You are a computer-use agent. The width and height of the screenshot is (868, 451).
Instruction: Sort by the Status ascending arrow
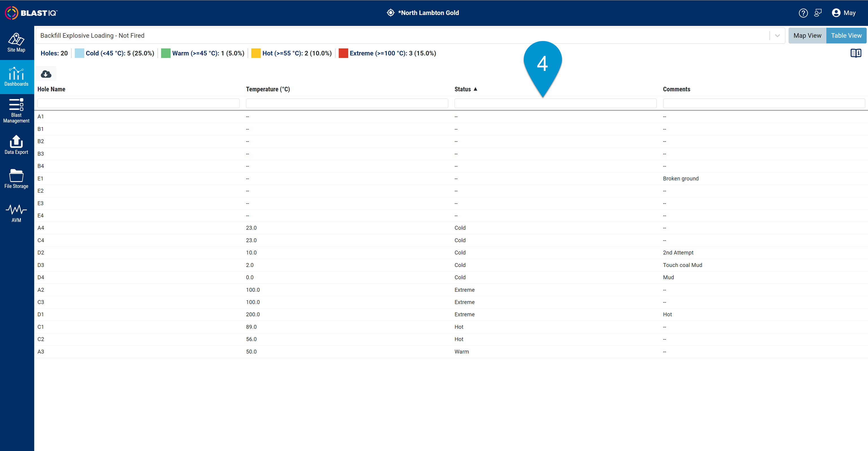(475, 89)
